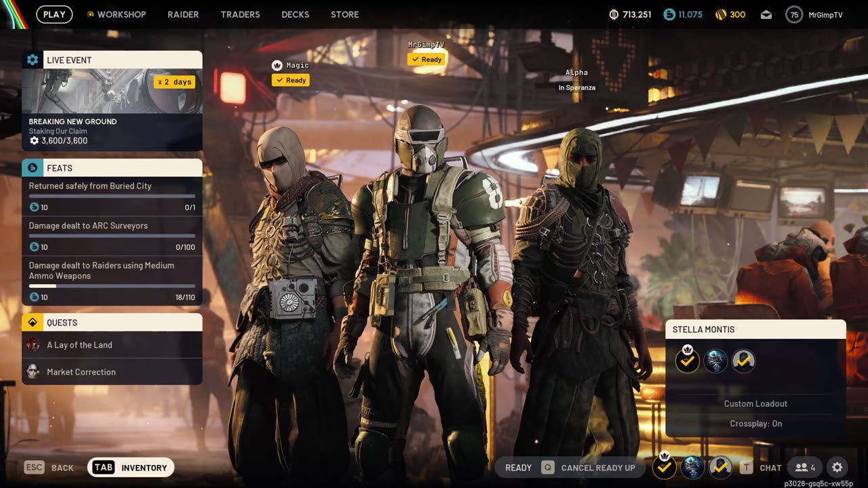The image size is (868, 488).
Task: Click the Live Event gear icon
Action: (x=33, y=60)
